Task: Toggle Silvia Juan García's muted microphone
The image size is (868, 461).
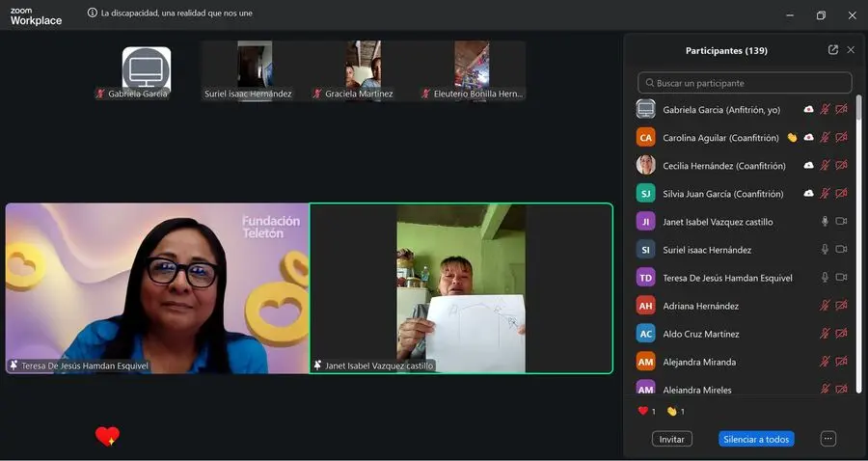Action: click(x=825, y=193)
